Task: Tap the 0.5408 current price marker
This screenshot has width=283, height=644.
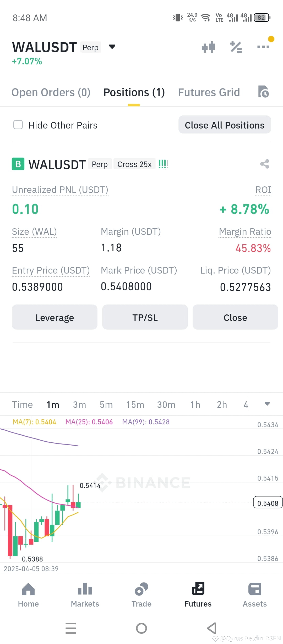Action: pyautogui.click(x=268, y=502)
